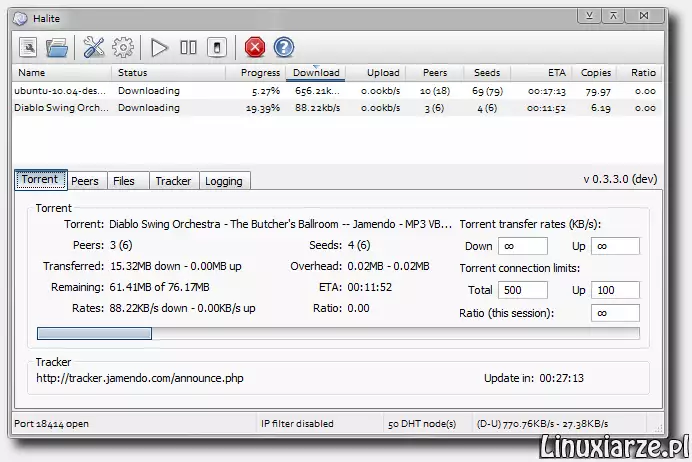Sort by the Upload column header
692x462 pixels.
[x=376, y=73]
